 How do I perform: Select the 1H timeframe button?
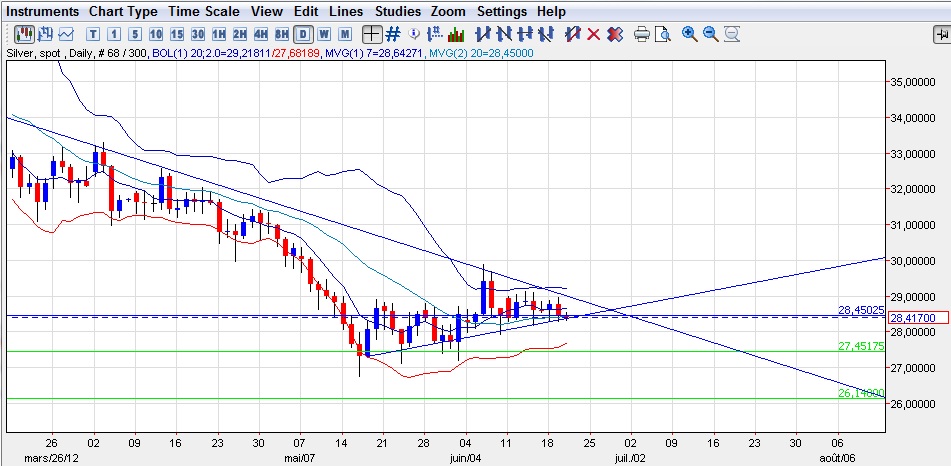pyautogui.click(x=218, y=34)
